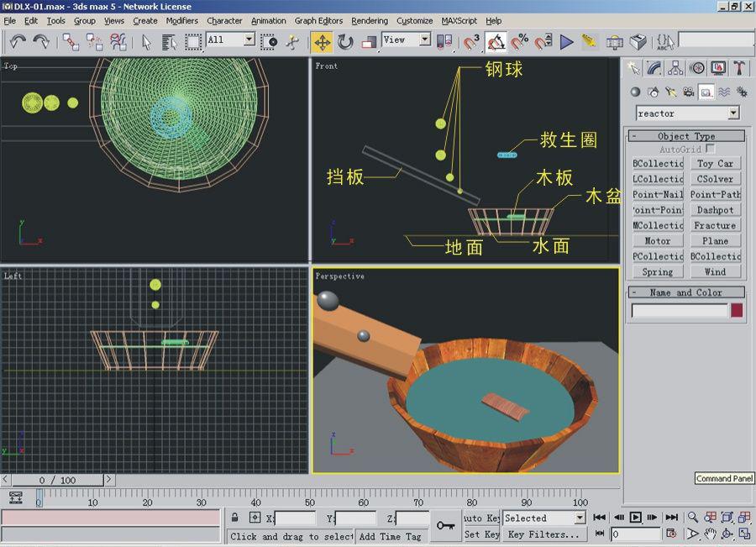Select the Cameras category icon
756x547 pixels.
689,92
